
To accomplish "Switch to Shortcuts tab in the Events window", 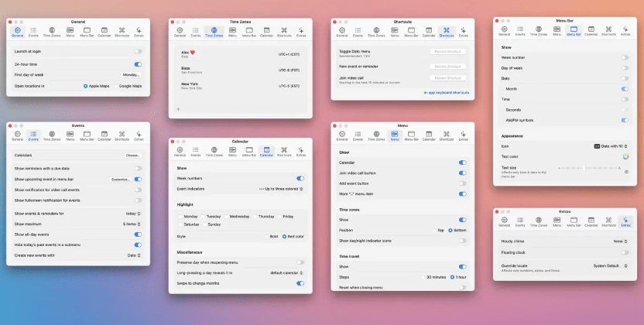I will pos(122,136).
